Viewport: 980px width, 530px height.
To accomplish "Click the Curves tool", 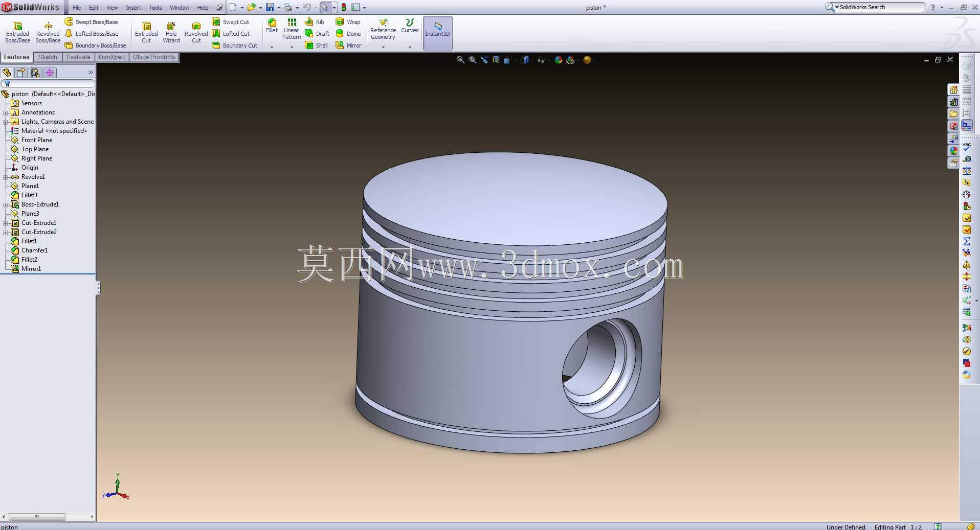I will coord(410,26).
